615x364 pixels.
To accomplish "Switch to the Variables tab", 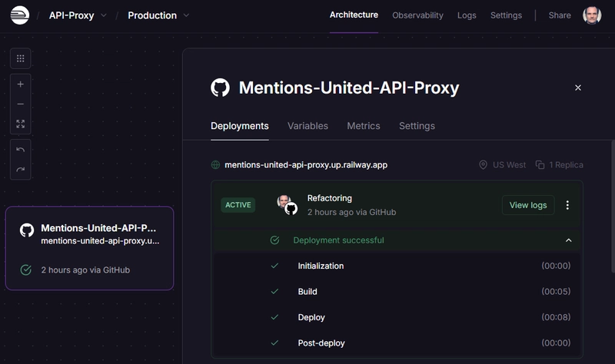I will tap(307, 126).
